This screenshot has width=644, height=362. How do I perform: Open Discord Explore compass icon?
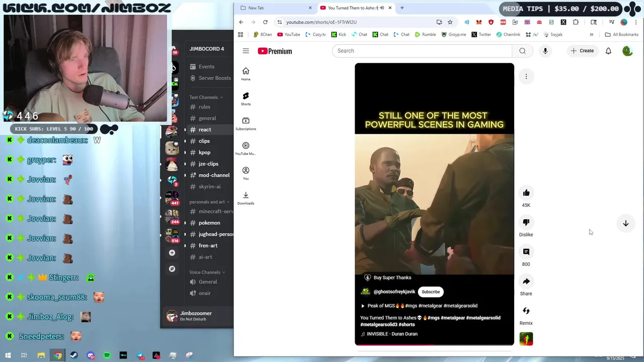pyautogui.click(x=172, y=269)
